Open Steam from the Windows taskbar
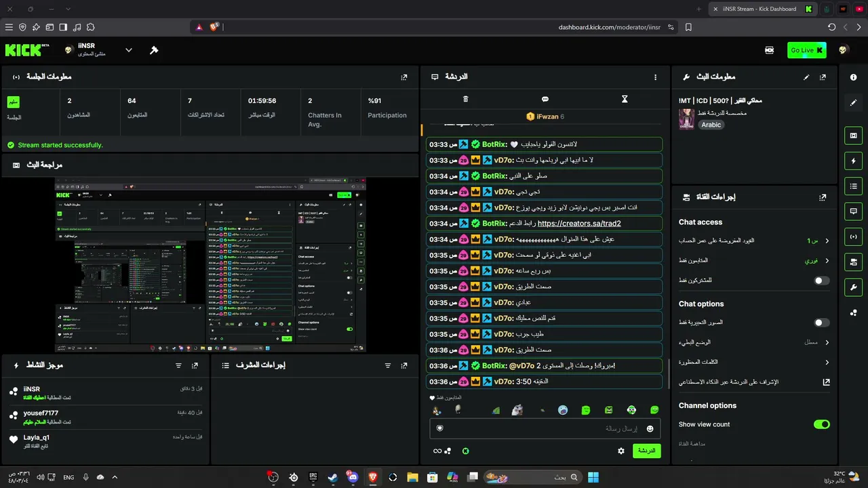Viewport: 868px width, 488px height. coord(333,477)
